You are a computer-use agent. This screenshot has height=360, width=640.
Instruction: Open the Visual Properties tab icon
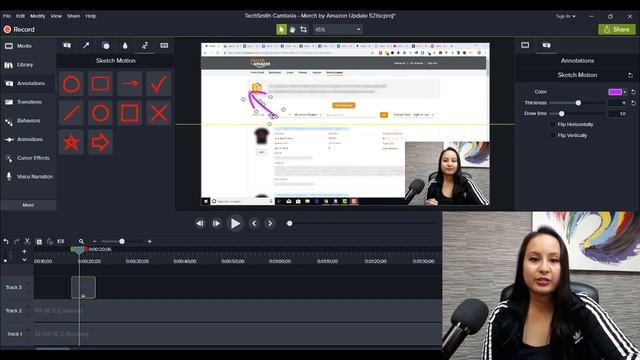click(x=525, y=45)
